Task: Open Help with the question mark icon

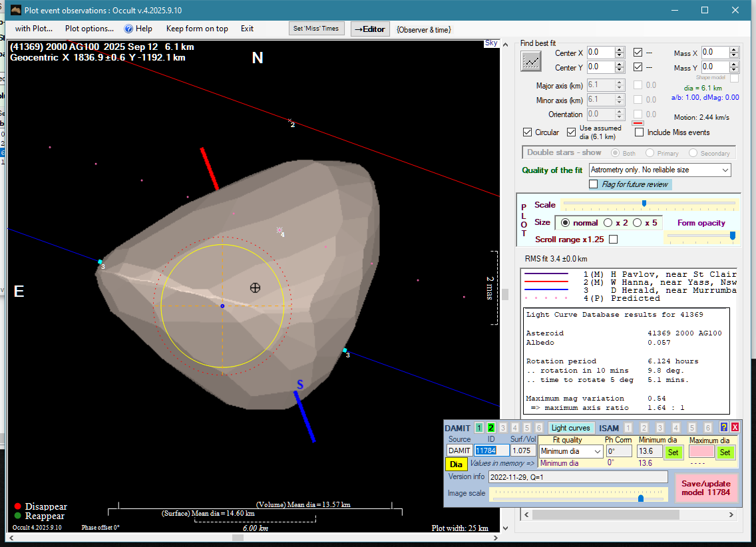Action: 129,29
